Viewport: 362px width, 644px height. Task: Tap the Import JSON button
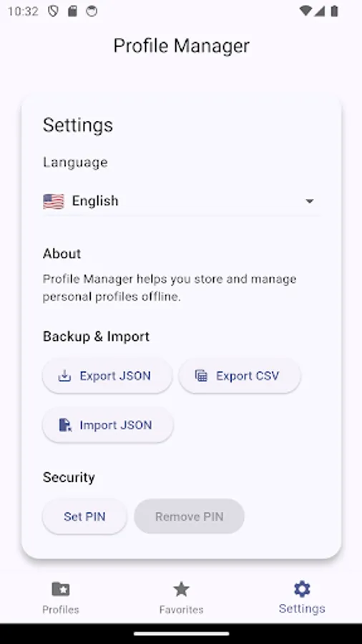pos(107,425)
